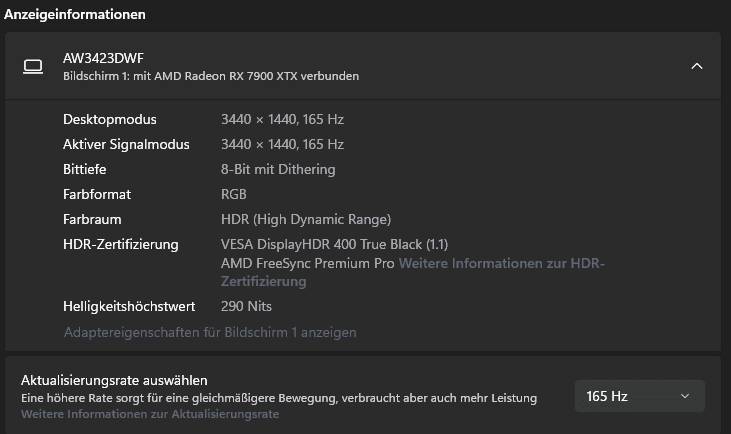The image size is (731, 434).
Task: Open Weitere Informationen zur Aktualisierungsrate link
Action: coord(150,413)
